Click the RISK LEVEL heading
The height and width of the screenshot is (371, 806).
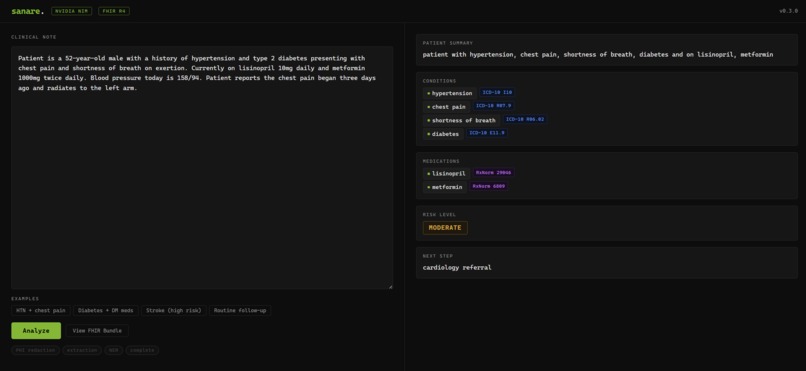click(x=439, y=215)
